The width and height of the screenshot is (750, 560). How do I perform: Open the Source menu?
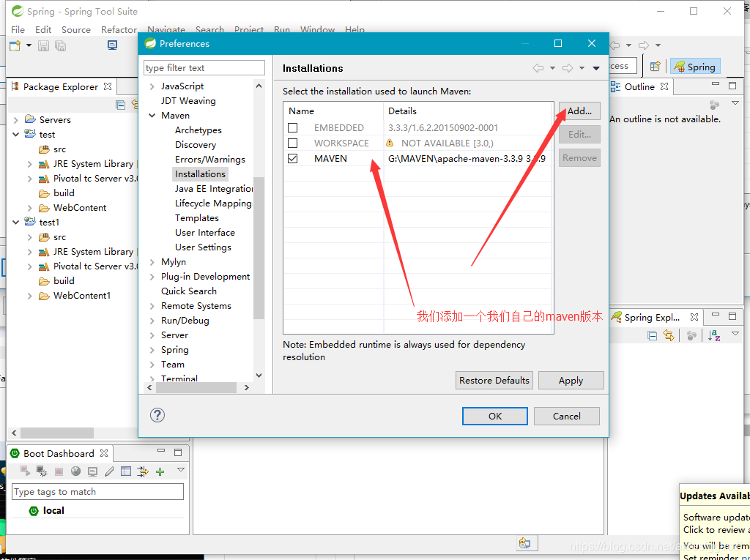tap(76, 30)
